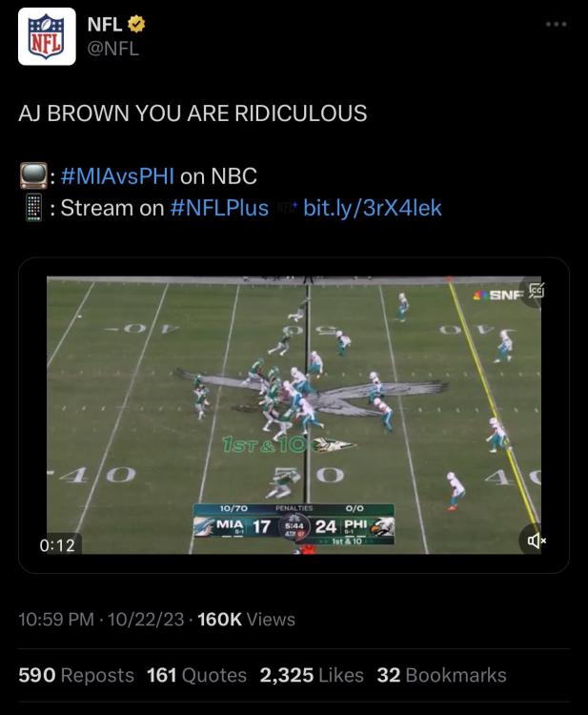Follow the bit.ly/3rX4lek link
588x715 pixels.
[x=373, y=208]
